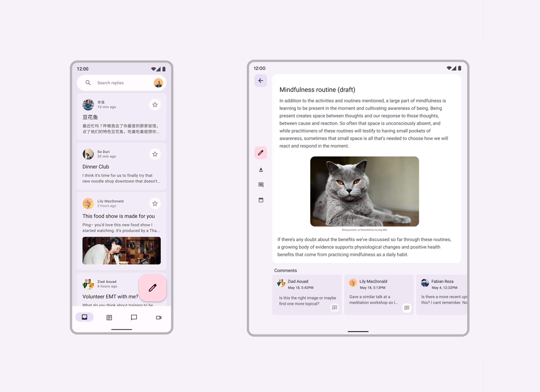540x392 pixels.
Task: Select the calendar/schedule tool in sidebar
Action: (x=261, y=200)
